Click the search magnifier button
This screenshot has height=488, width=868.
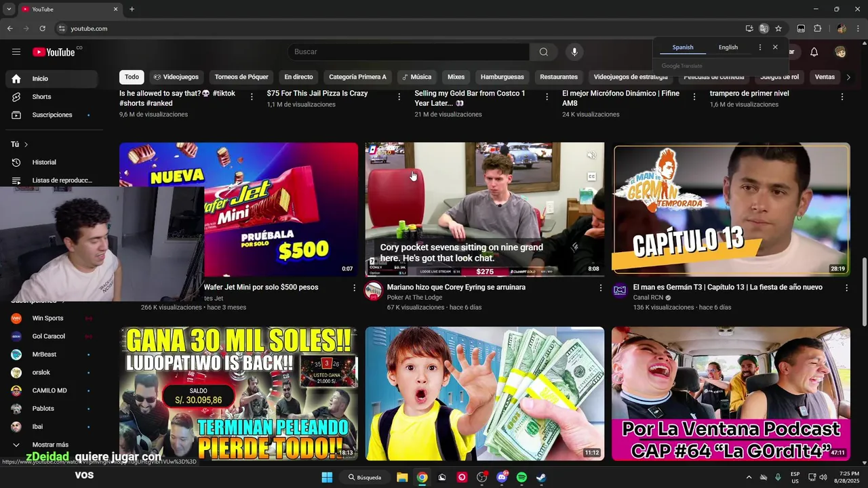543,52
